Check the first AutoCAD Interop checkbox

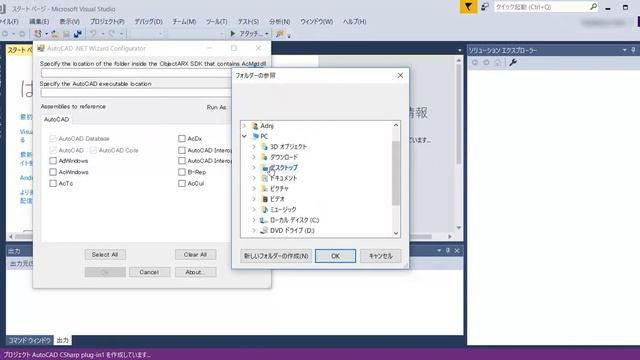(182, 150)
